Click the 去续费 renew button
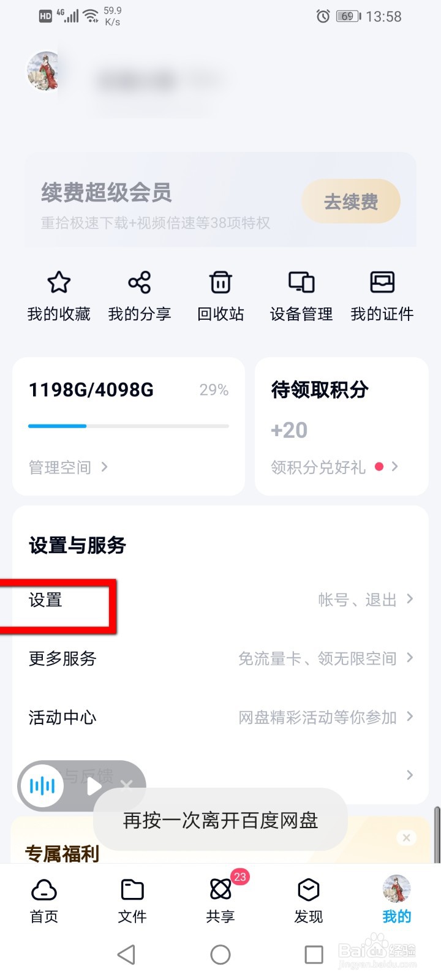 (351, 202)
